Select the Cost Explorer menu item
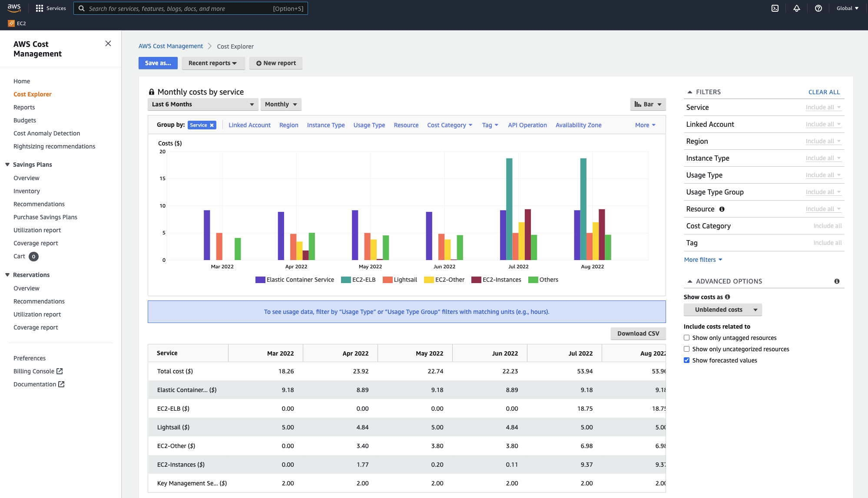Screen dimensions: 868x498 pyautogui.click(x=32, y=94)
